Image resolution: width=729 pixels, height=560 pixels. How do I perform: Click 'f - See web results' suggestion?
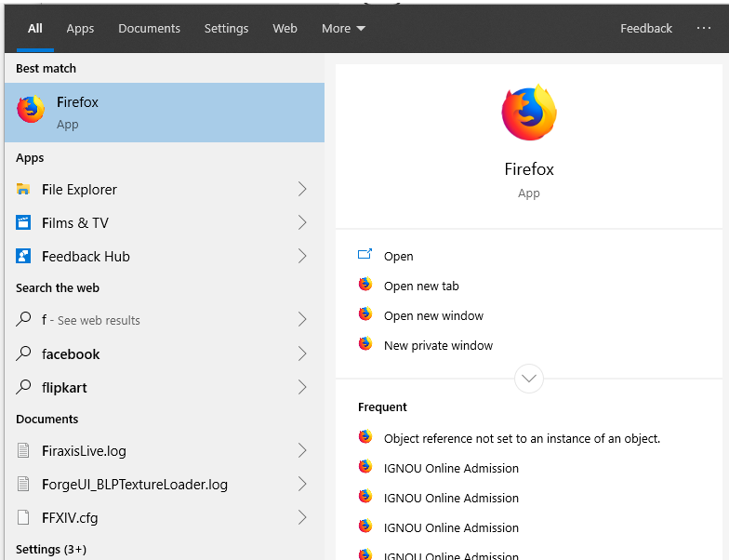pos(164,320)
